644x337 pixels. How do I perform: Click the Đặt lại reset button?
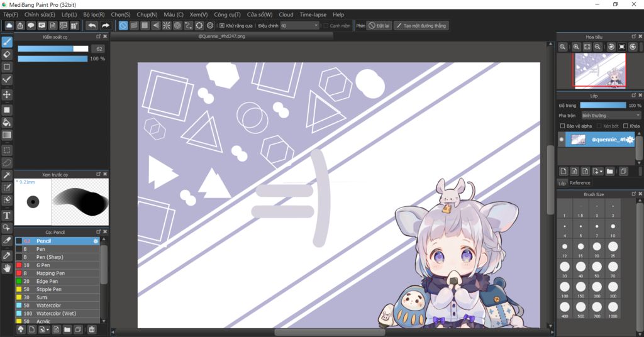379,25
